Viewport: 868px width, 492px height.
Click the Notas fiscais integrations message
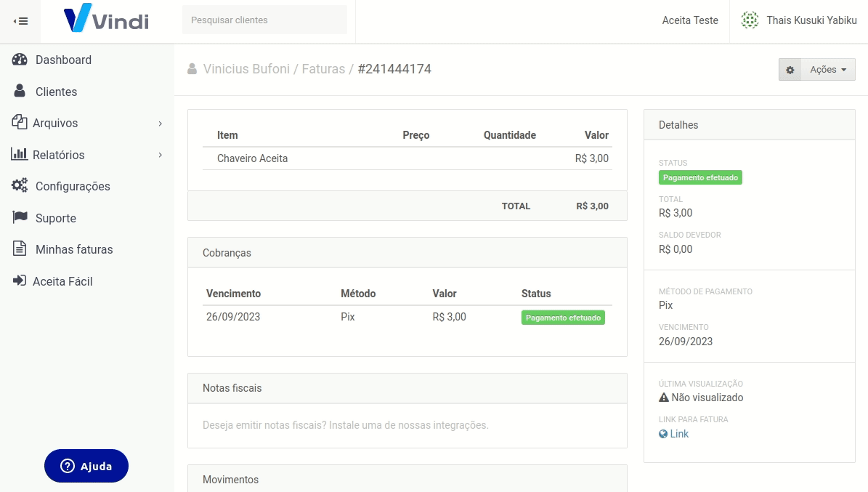(x=346, y=425)
